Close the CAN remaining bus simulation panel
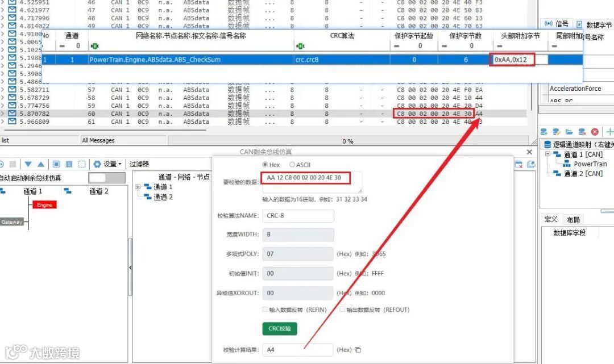 tap(529, 152)
